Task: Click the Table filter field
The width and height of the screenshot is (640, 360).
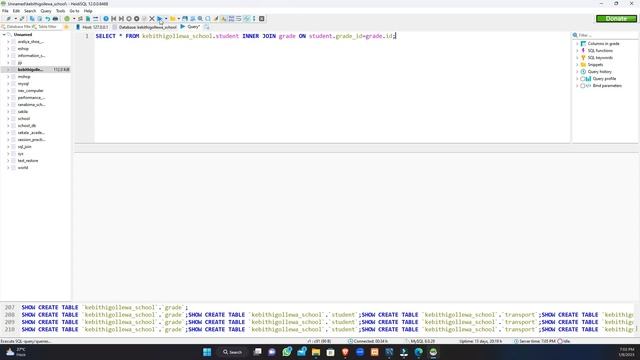Action: pyautogui.click(x=47, y=27)
